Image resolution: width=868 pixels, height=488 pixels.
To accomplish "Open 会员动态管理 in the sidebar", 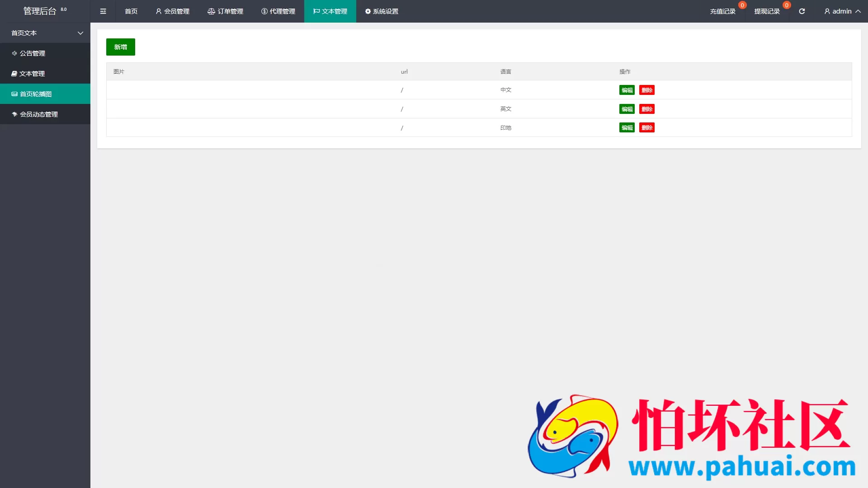I will tap(38, 114).
